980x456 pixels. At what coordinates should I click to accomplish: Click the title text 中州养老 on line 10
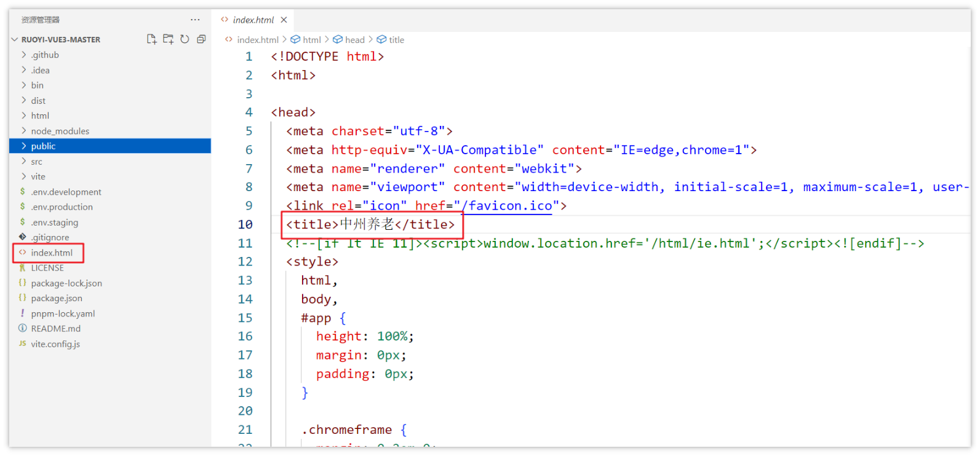(367, 224)
